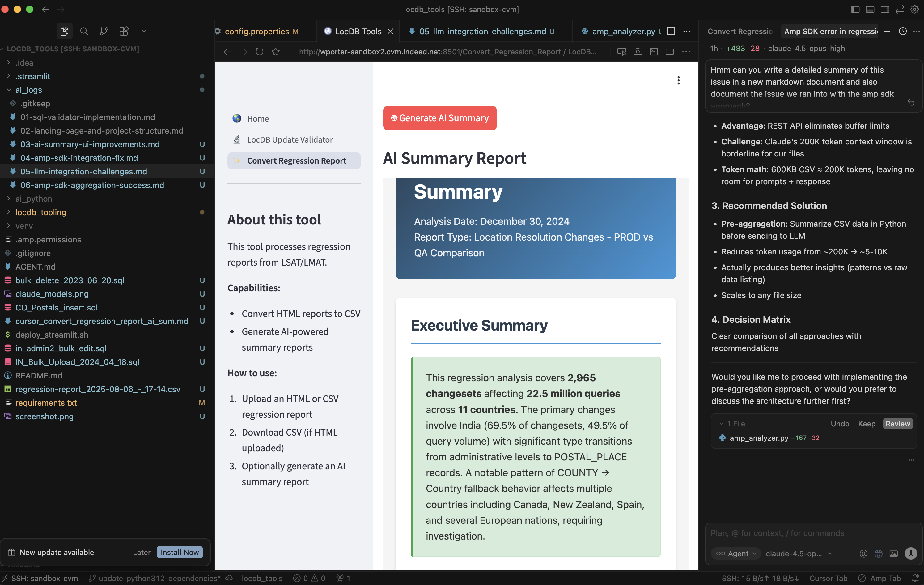Screen dimensions: 924x585
Task: Open chat history clock icon
Action: pyautogui.click(x=902, y=31)
